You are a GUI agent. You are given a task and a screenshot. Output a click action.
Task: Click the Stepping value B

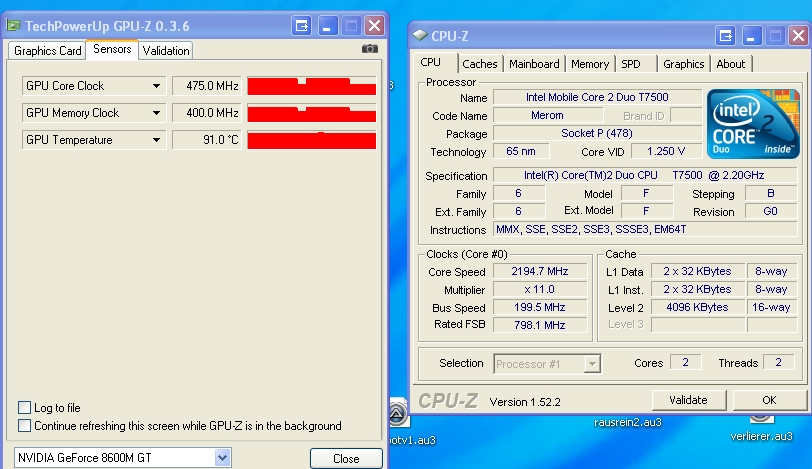(x=771, y=193)
